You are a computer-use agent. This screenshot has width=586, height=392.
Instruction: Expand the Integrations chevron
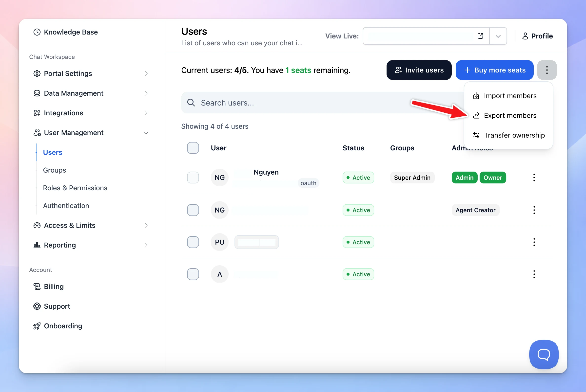pyautogui.click(x=146, y=113)
